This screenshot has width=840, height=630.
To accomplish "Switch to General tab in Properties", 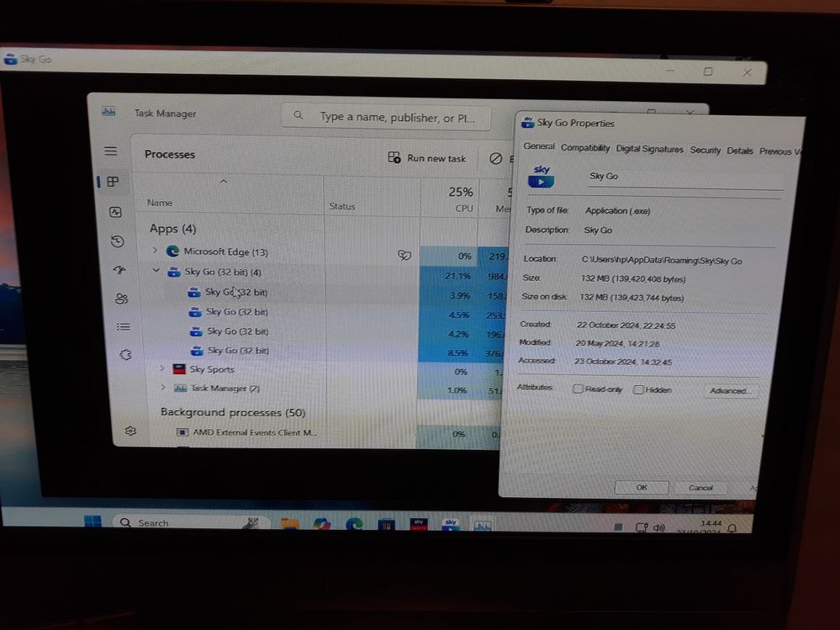I will coord(539,146).
